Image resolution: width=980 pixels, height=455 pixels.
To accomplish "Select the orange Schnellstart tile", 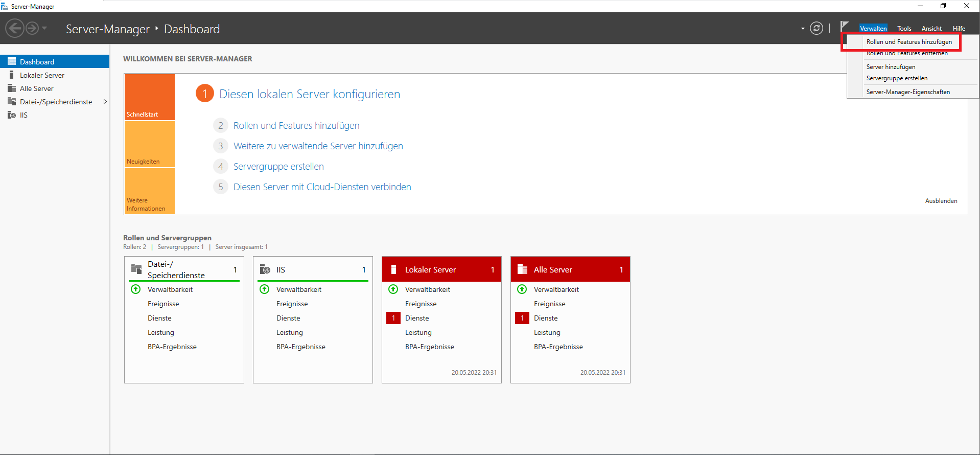I will coord(149,97).
